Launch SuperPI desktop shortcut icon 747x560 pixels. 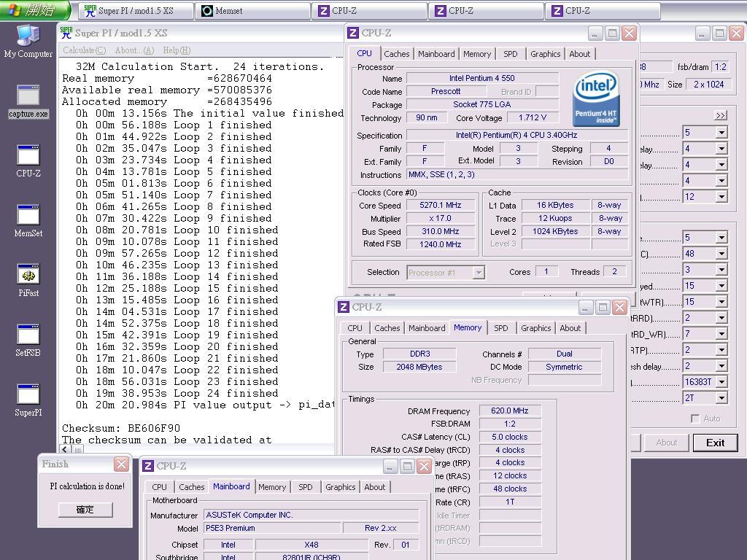pos(28,400)
